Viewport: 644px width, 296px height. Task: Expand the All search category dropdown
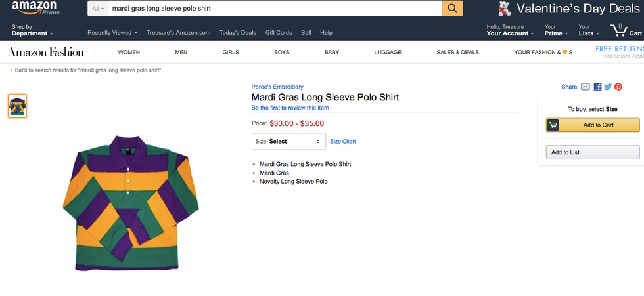[99, 9]
